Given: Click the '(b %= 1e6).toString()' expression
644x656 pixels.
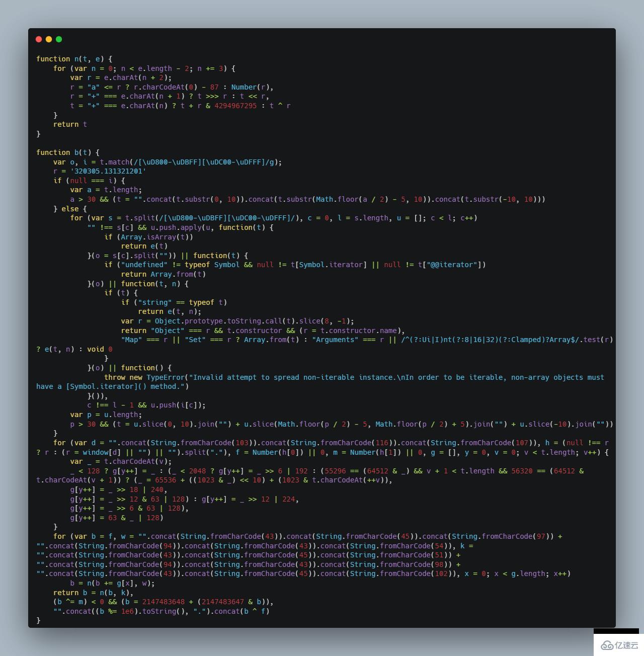Looking at the screenshot, I should 140,611.
